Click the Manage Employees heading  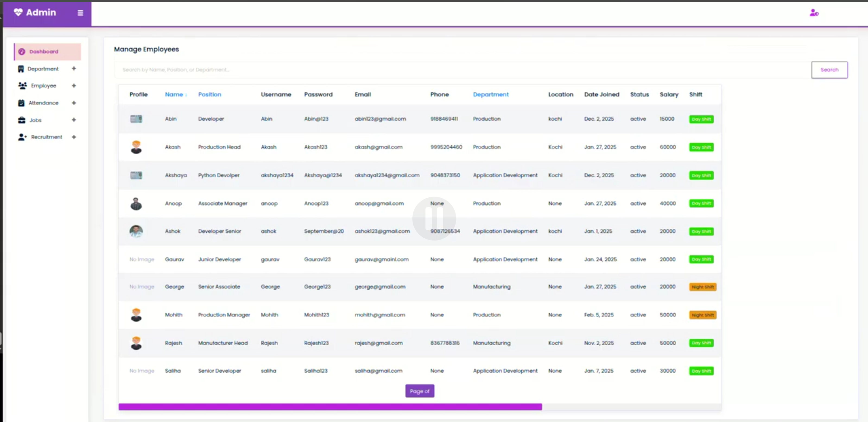pos(146,49)
